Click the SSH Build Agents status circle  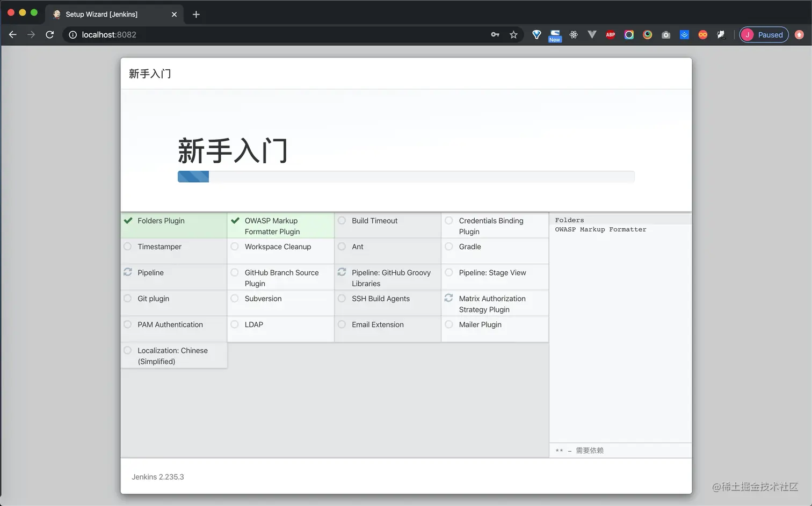(x=342, y=298)
